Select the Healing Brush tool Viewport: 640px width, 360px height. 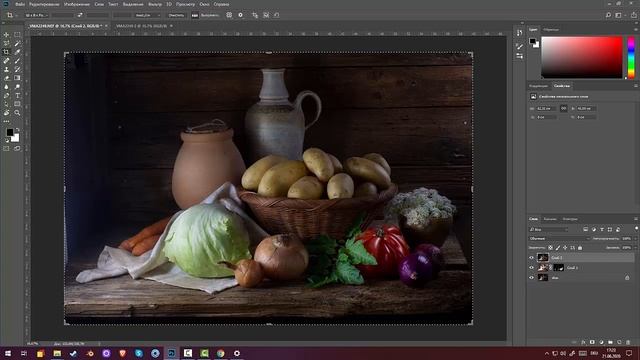tap(6, 60)
